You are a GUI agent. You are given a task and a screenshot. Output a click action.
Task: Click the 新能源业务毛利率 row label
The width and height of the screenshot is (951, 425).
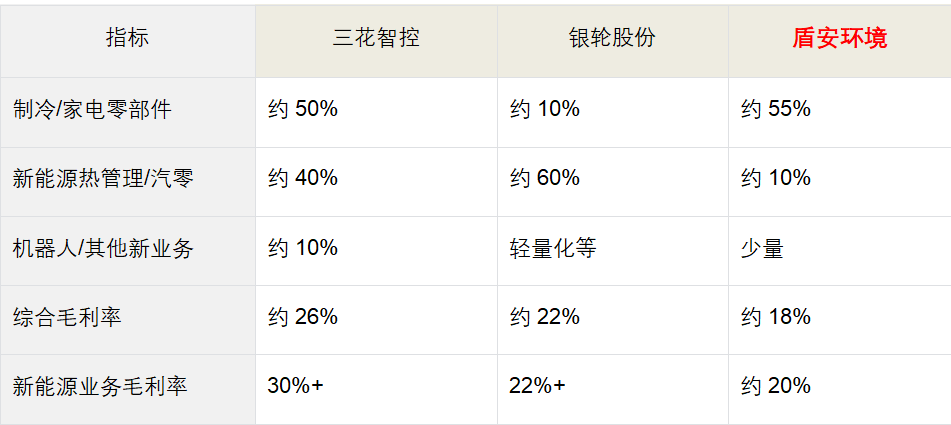coord(100,386)
